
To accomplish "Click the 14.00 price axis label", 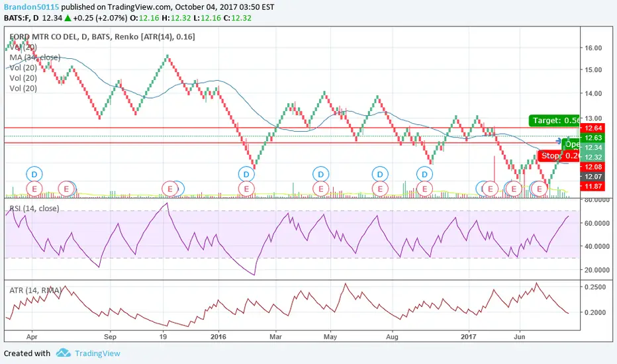I will point(593,94).
